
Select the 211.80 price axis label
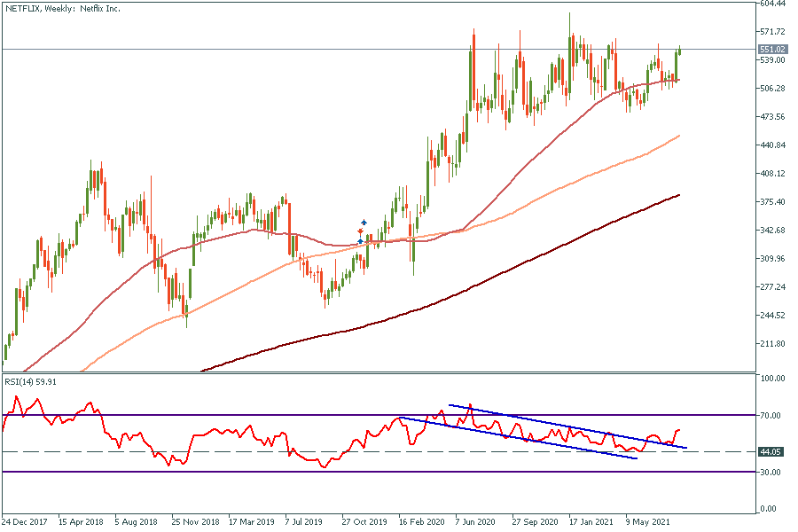773,344
